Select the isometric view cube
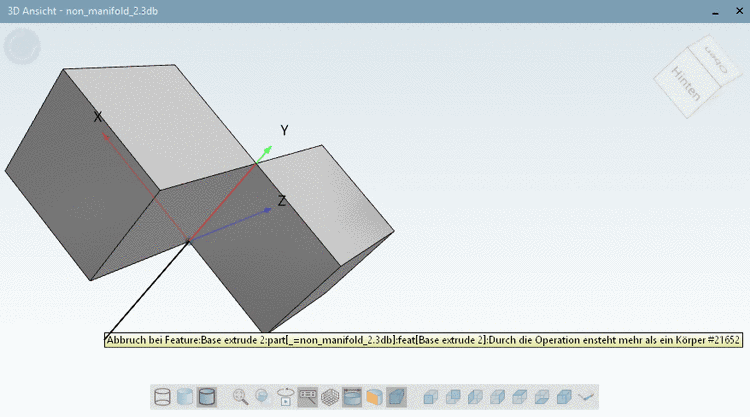The height and width of the screenshot is (417, 750). (564, 397)
